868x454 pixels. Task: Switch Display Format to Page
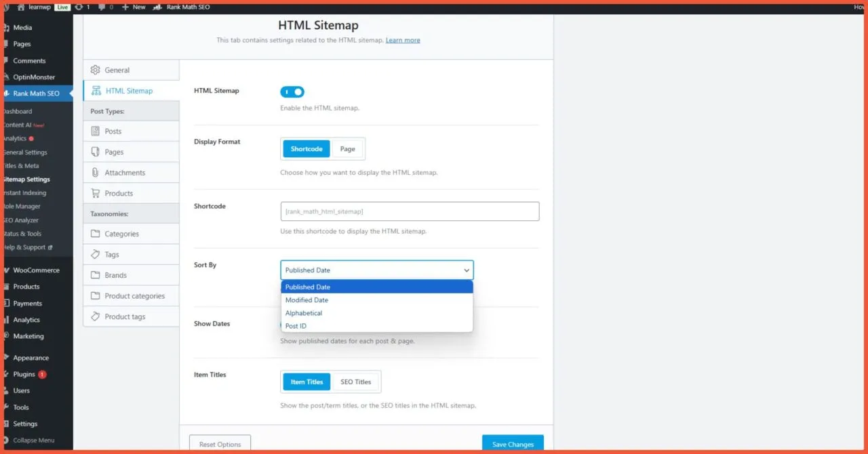[x=347, y=148]
